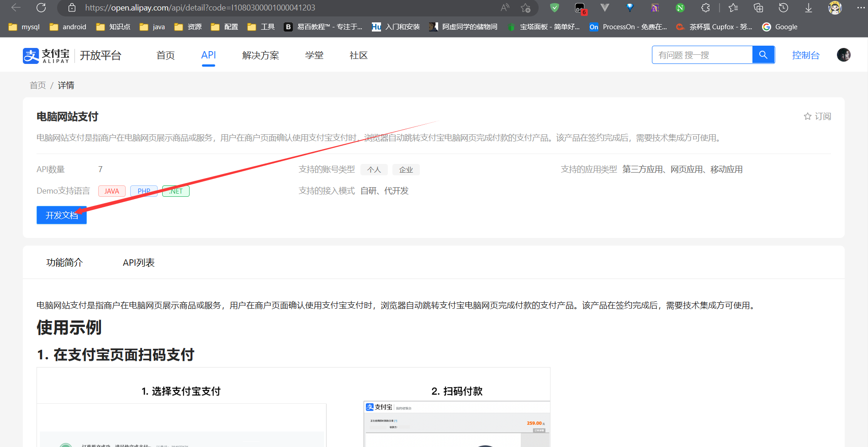Click the 首页 breadcrumb link
The image size is (868, 447).
click(38, 85)
